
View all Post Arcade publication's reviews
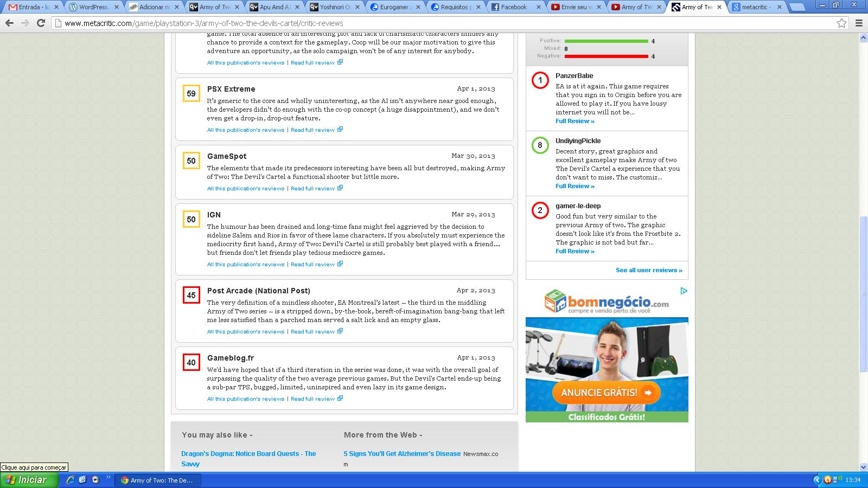[x=245, y=332]
